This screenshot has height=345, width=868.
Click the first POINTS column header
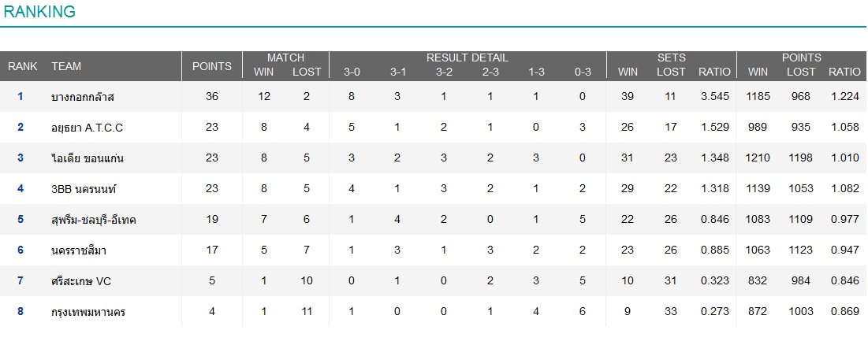[212, 66]
